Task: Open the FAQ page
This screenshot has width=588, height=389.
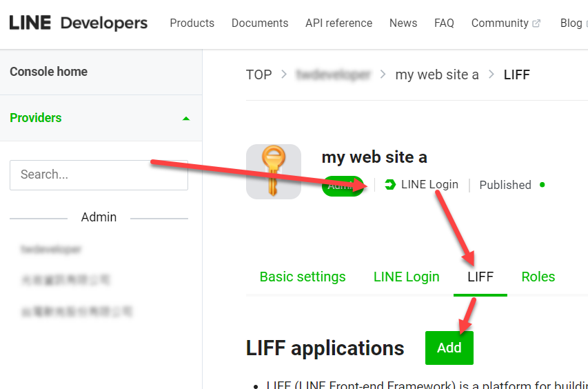Action: [444, 23]
